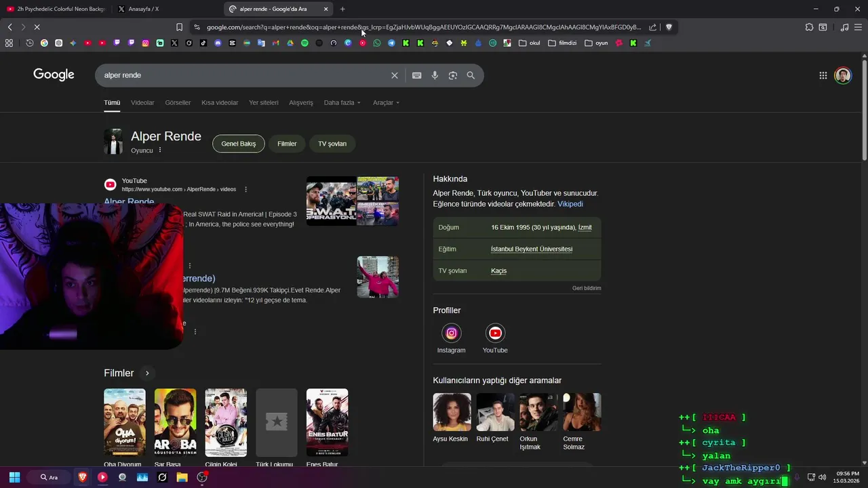Open the Google apps grid
Image resolution: width=868 pixels, height=488 pixels.
point(823,75)
